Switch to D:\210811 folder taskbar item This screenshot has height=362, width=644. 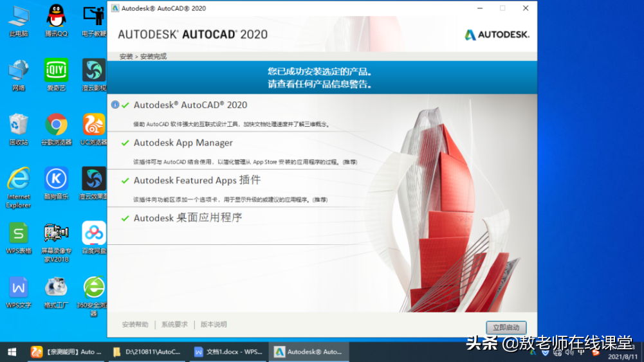147,352
